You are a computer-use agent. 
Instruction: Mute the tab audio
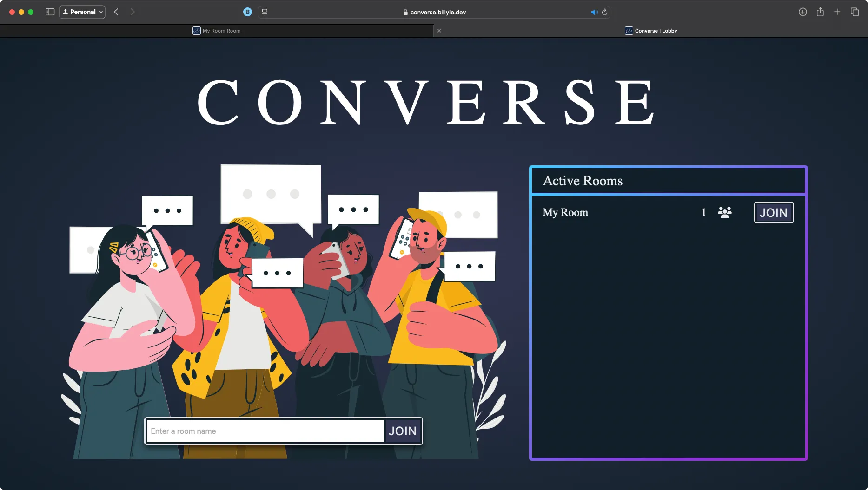(594, 12)
